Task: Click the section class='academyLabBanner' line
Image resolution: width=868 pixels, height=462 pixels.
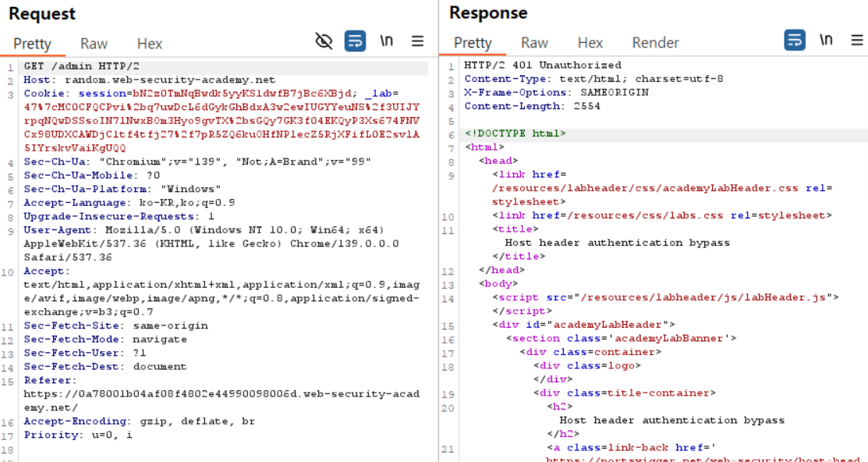Action: [x=621, y=339]
